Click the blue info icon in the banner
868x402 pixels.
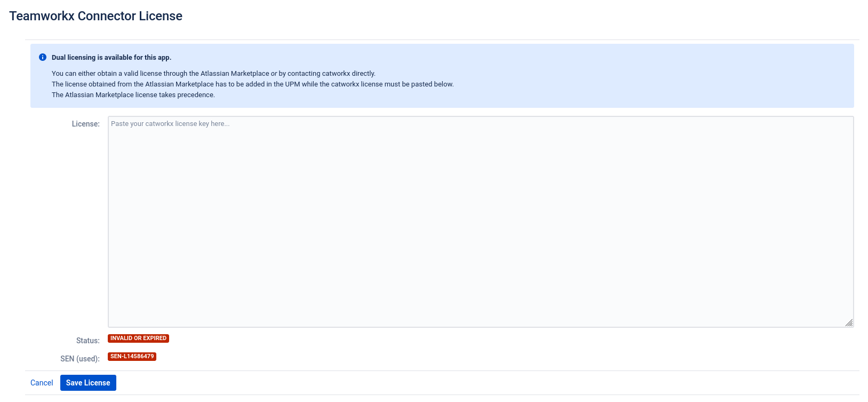43,57
